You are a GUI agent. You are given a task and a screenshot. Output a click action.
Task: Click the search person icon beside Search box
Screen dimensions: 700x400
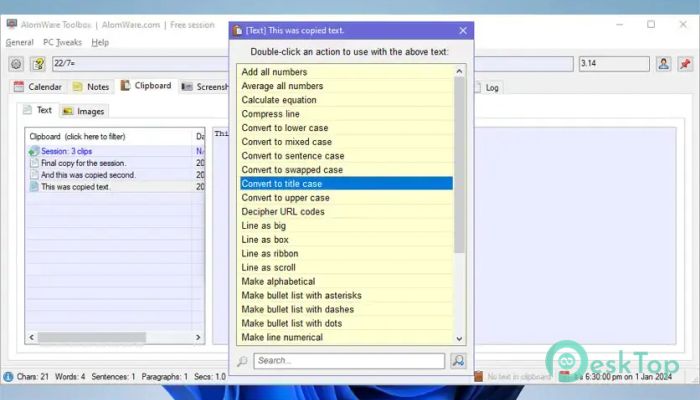click(458, 360)
